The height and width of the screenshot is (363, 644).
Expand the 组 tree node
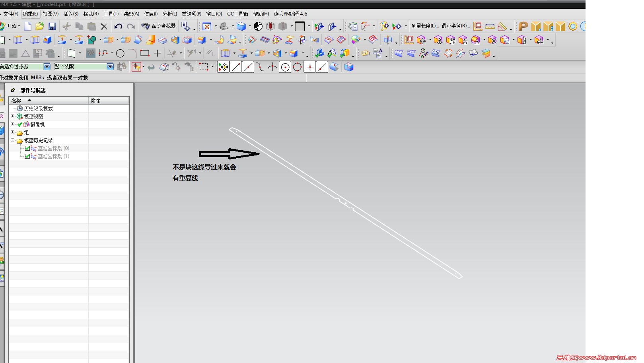pyautogui.click(x=12, y=132)
